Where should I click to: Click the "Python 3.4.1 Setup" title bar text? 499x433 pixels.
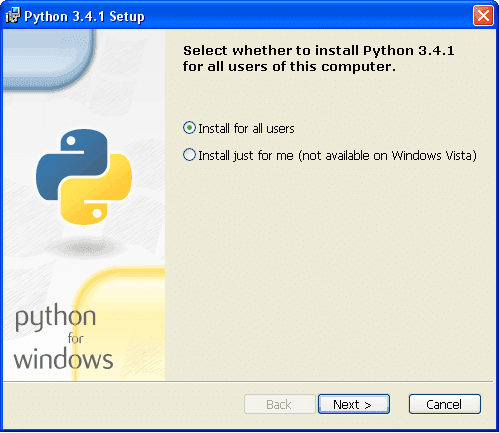point(84,16)
